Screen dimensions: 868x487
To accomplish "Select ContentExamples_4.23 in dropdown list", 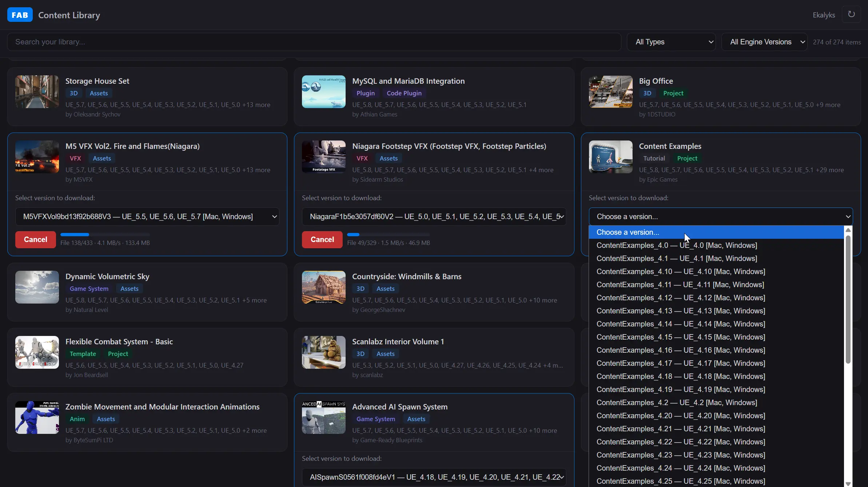I will point(716,455).
